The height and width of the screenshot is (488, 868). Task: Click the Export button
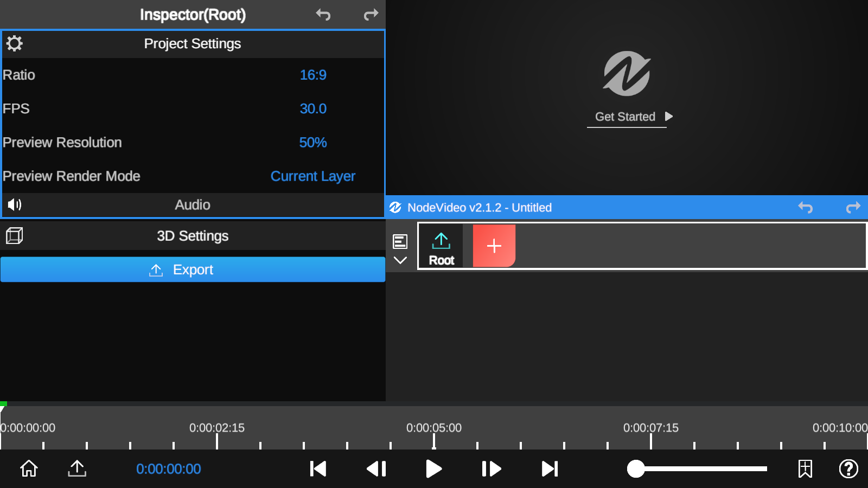click(193, 269)
